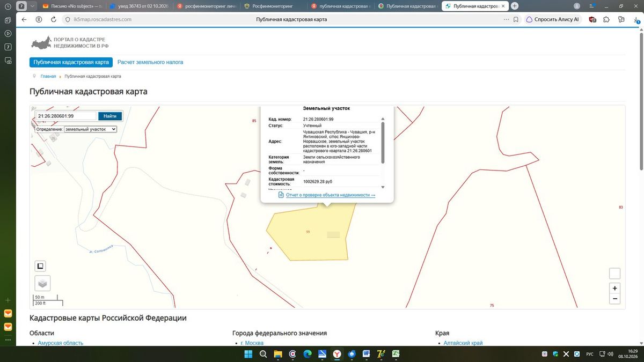
Task: Open the 'Определение' object type dropdown
Action: [90, 129]
